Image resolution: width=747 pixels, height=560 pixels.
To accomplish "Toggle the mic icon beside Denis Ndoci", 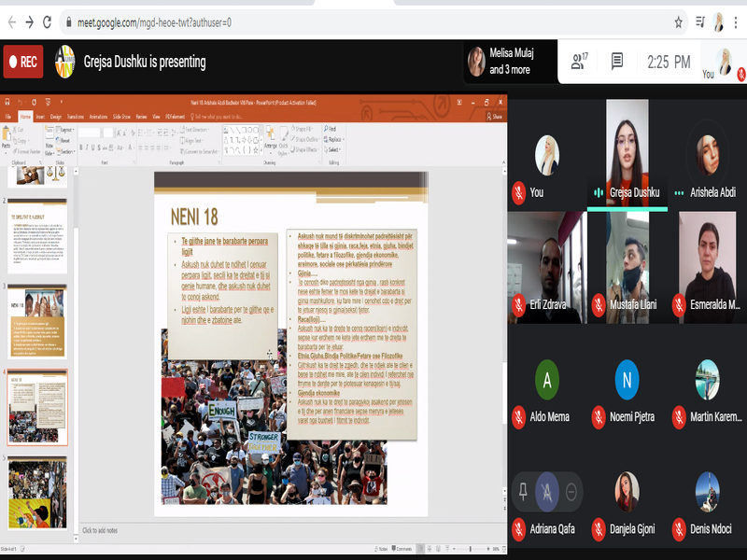I will 680,528.
